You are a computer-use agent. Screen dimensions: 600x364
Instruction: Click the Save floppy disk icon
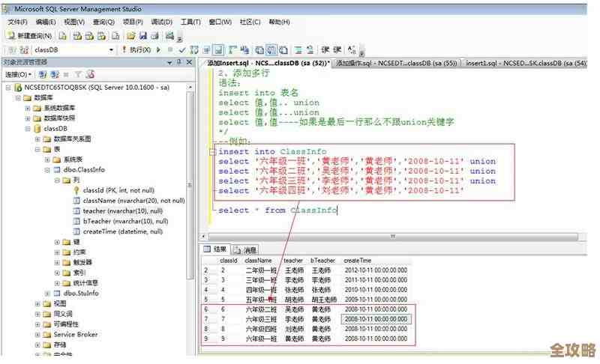[143, 36]
